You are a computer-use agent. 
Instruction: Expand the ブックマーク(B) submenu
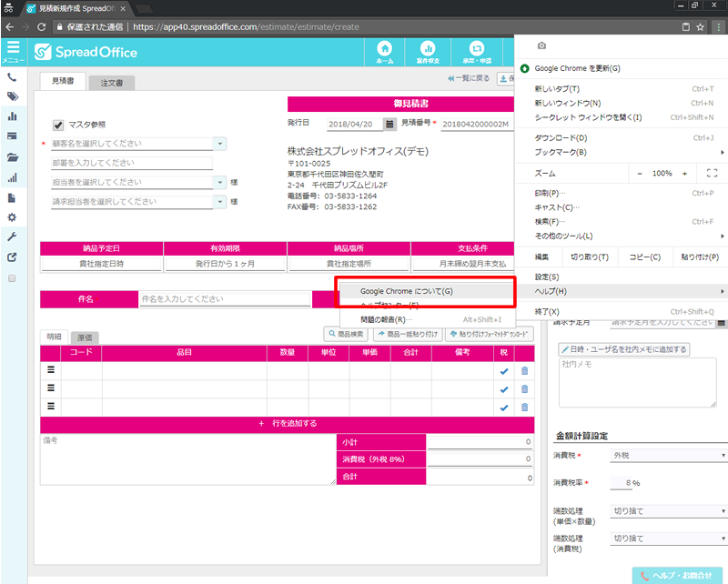[x=622, y=152]
